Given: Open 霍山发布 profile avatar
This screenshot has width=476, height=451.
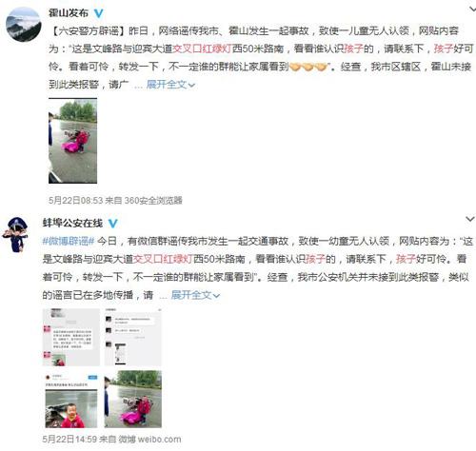Looking at the screenshot, I should tap(24, 25).
